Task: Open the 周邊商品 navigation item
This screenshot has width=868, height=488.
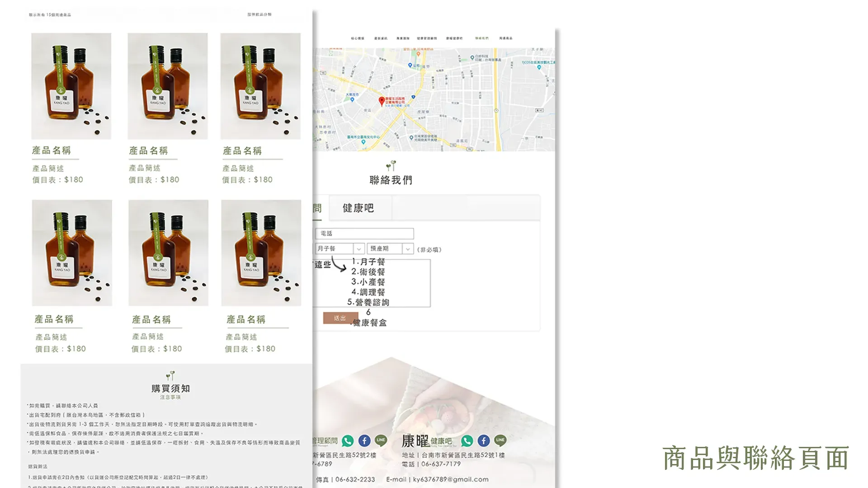Action: tap(507, 38)
